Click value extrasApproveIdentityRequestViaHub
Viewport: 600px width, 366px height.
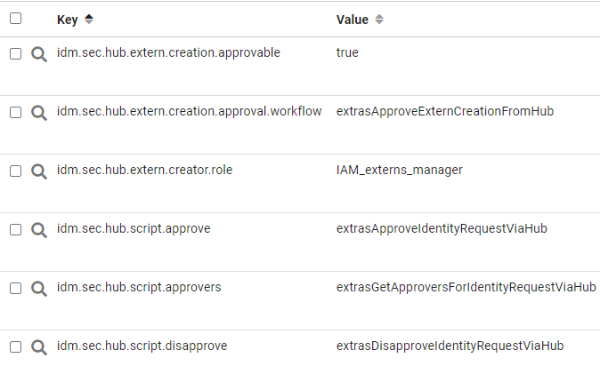[442, 229]
